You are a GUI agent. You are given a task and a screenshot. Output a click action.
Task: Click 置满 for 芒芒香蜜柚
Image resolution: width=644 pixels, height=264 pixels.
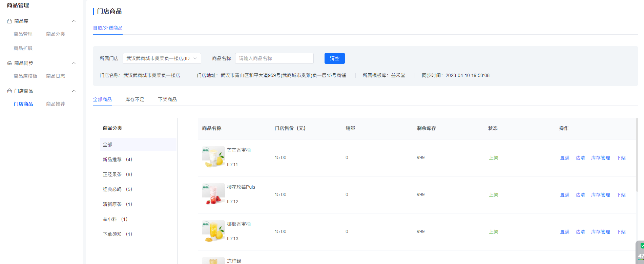(565, 158)
